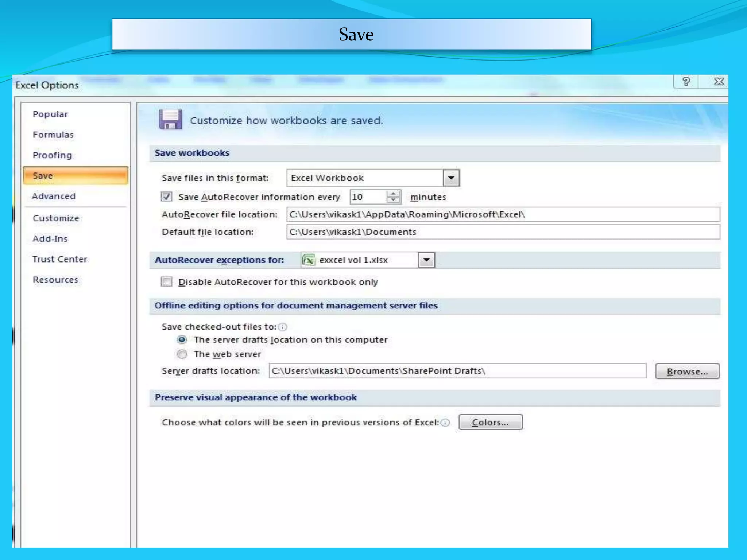Open the Advanced options category
Viewport: 747px width, 560px height.
tap(54, 196)
